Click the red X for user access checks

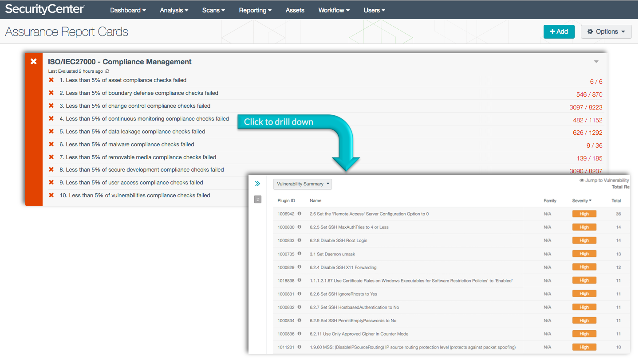coord(51,183)
